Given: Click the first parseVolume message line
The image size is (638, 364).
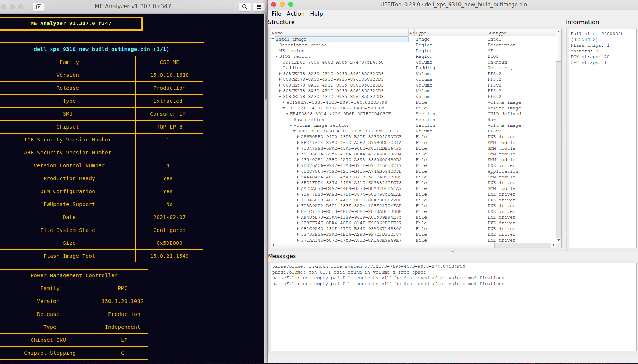Looking at the screenshot, I should click(368, 266).
